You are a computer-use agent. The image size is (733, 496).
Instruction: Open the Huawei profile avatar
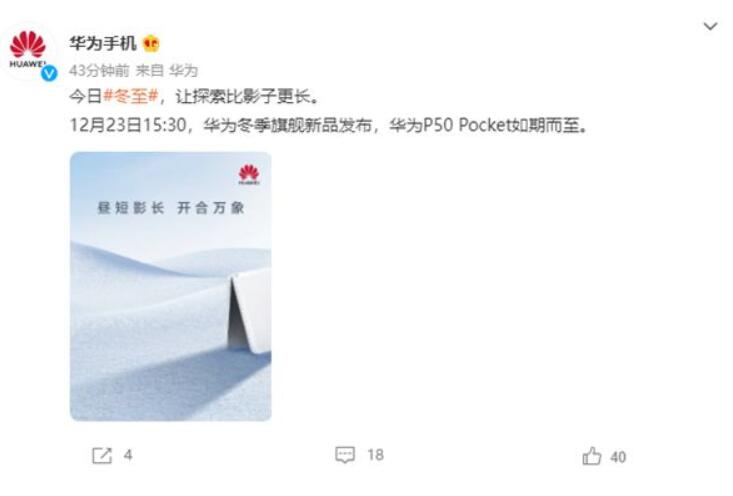click(29, 50)
